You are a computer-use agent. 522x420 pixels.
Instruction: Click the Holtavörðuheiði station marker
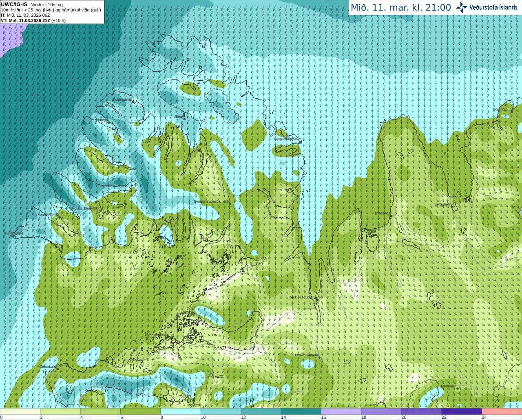point(319,358)
